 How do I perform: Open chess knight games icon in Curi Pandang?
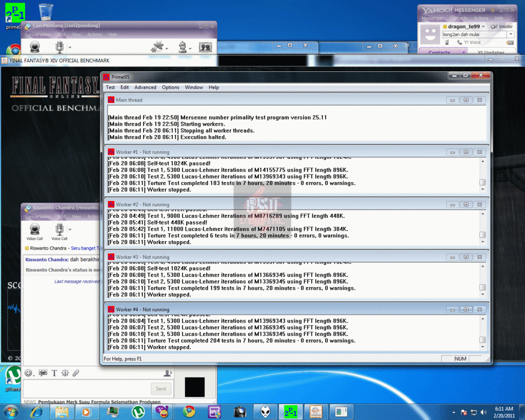[183, 47]
